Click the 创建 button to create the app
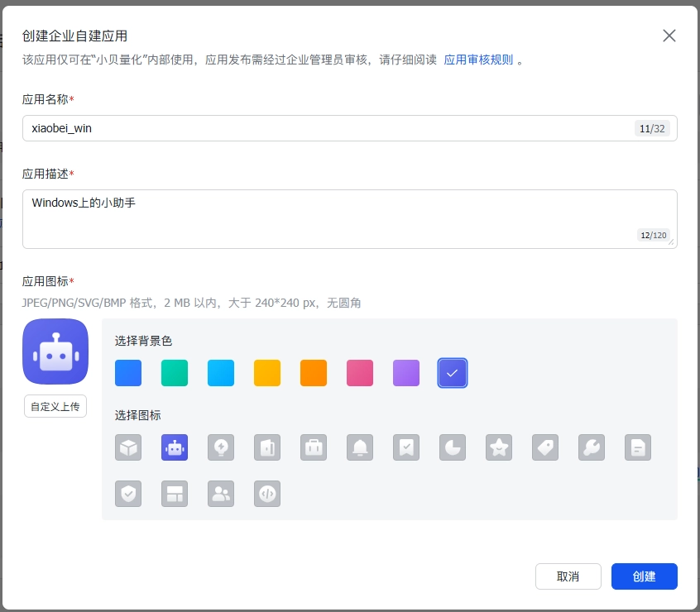Screen dimensions: 700x612 (644, 576)
